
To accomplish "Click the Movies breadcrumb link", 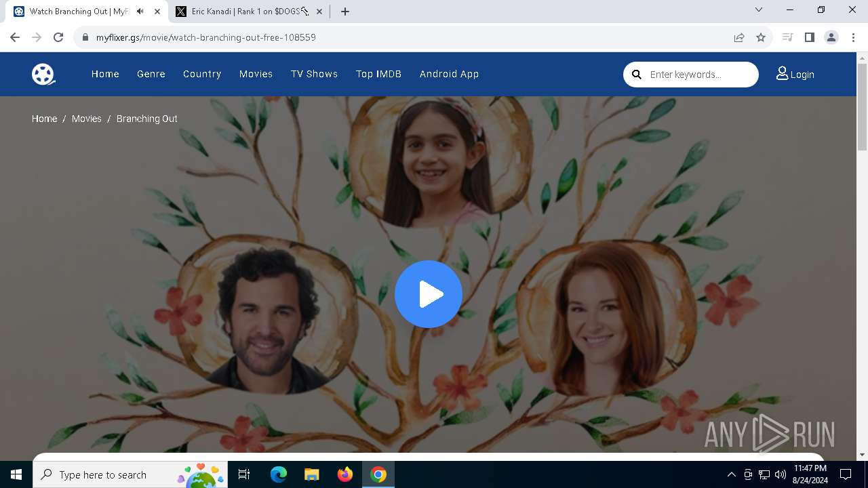I will (x=86, y=119).
